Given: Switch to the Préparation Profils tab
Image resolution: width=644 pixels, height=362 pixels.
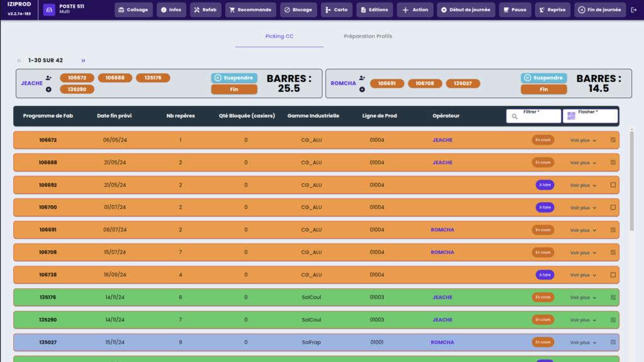Looking at the screenshot, I should [368, 37].
